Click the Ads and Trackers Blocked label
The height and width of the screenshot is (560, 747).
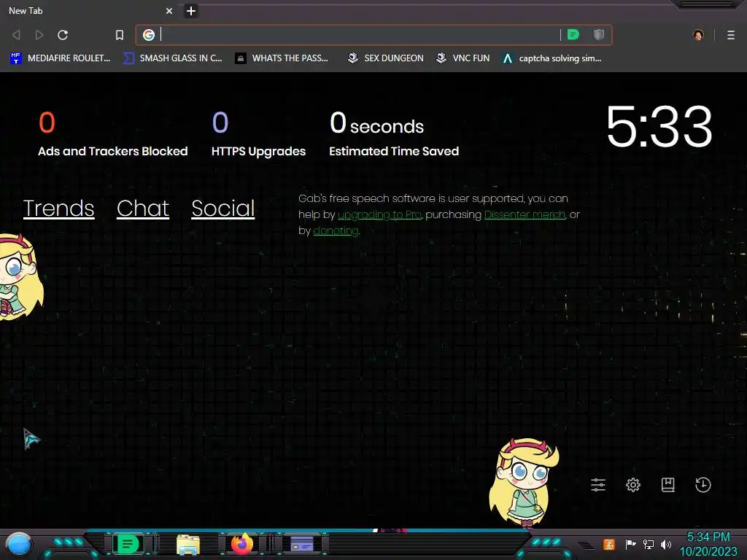pos(113,152)
